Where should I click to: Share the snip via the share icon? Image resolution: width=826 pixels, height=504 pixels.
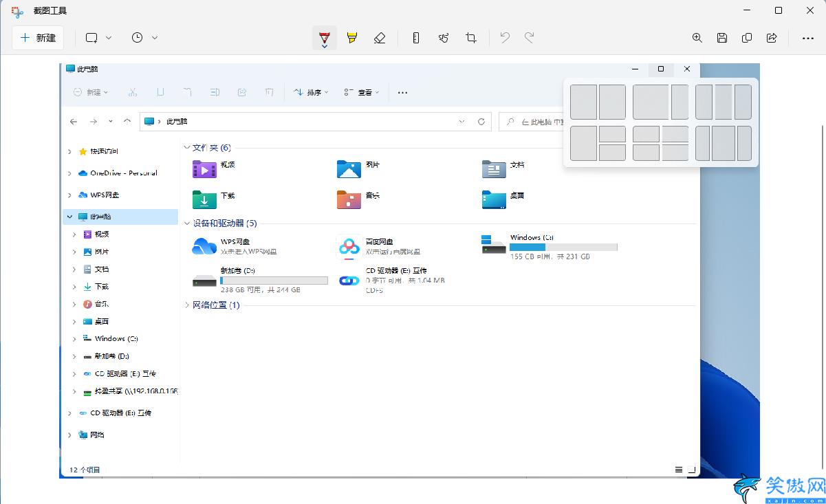tap(772, 38)
